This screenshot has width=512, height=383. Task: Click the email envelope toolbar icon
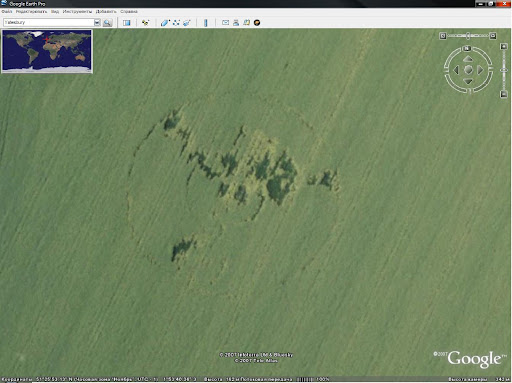pos(225,23)
